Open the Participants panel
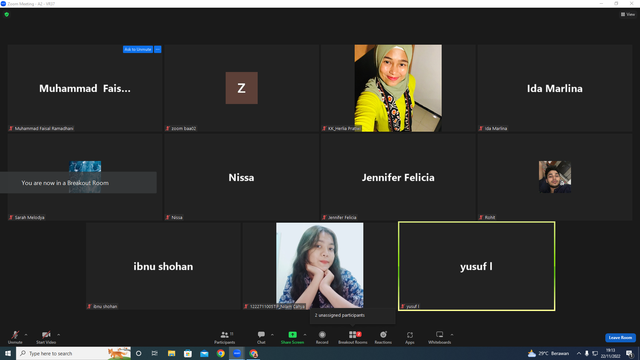 coord(224,337)
